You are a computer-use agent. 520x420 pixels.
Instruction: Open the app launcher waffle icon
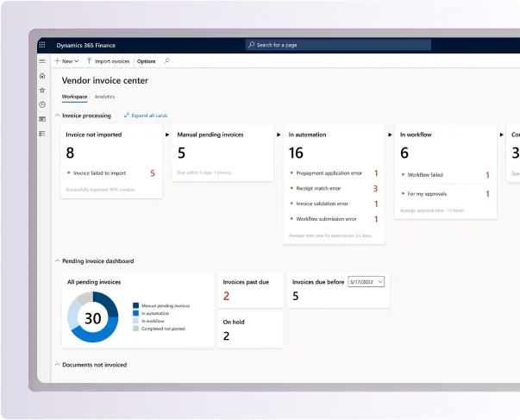pos(42,45)
